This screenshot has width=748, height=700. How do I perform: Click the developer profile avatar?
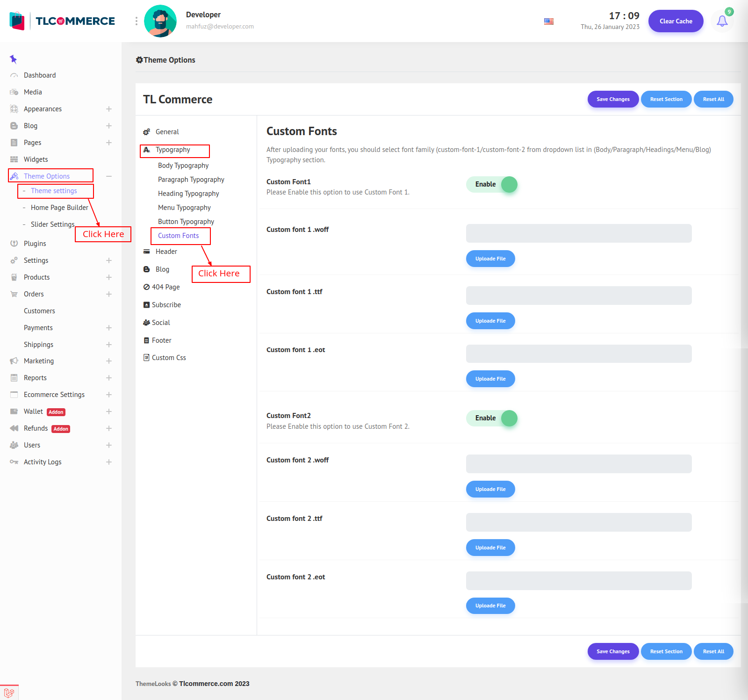pos(160,21)
